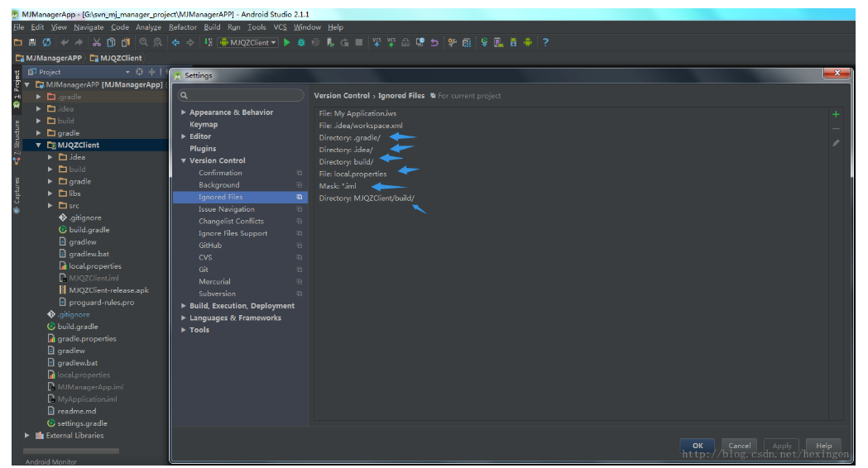This screenshot has width=868, height=468.
Task: Select Plugins in settings tree
Action: (x=203, y=148)
